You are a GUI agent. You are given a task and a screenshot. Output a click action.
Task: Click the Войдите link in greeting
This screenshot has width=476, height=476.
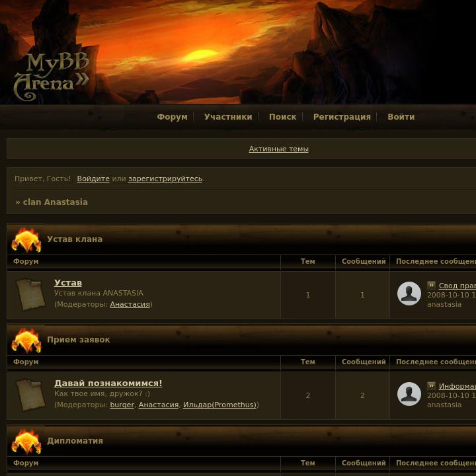point(93,178)
